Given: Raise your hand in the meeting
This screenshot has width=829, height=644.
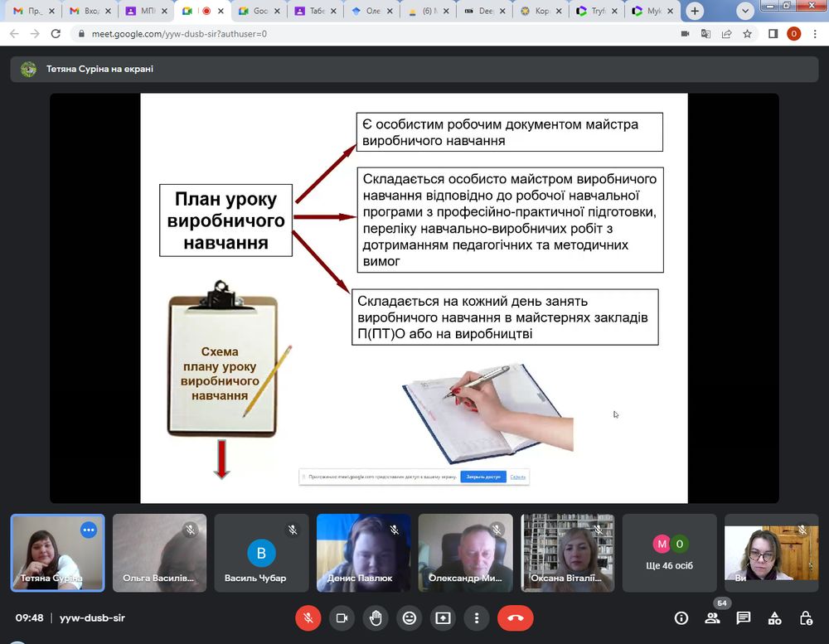Looking at the screenshot, I should coord(376,617).
